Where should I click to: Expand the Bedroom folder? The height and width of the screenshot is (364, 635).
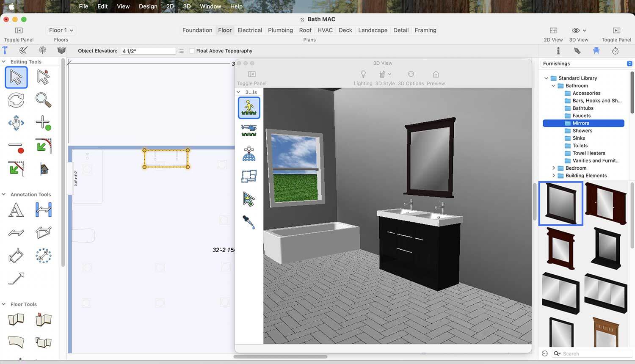(553, 168)
